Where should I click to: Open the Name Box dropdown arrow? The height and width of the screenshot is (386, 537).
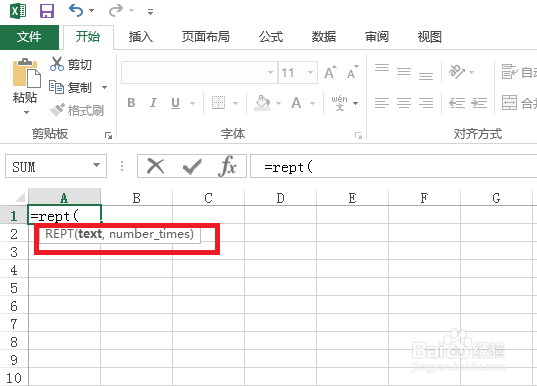pyautogui.click(x=97, y=165)
